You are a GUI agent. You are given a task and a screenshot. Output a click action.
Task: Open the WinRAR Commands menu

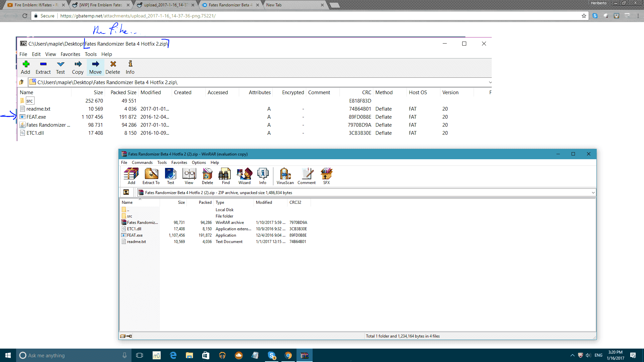(142, 163)
